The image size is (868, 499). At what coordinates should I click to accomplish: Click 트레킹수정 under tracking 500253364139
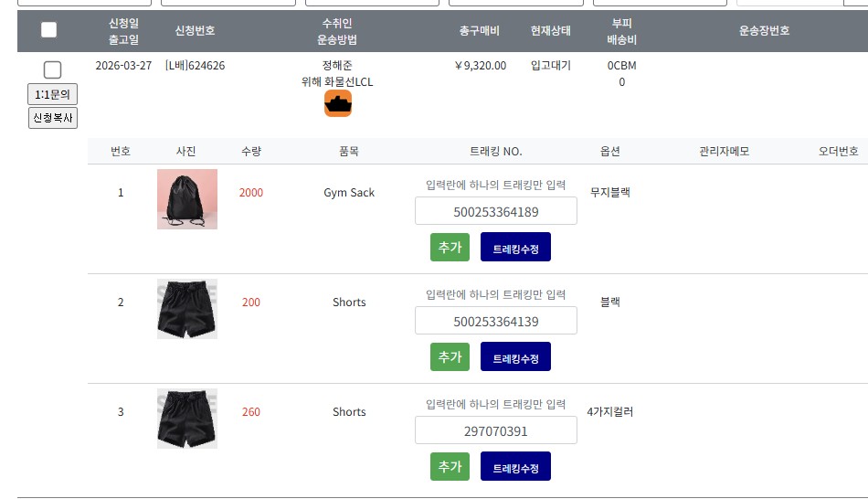pos(515,357)
